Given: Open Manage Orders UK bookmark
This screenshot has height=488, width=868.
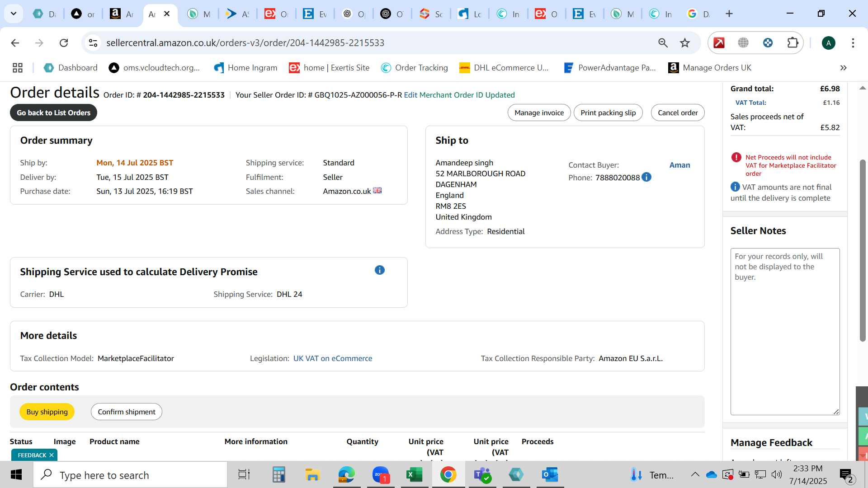Looking at the screenshot, I should pos(710,68).
